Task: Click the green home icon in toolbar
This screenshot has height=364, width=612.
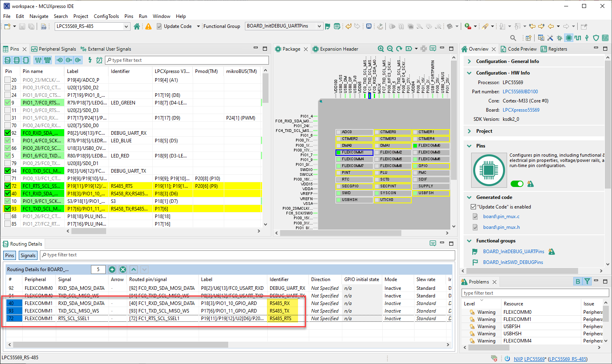Action: [137, 26]
